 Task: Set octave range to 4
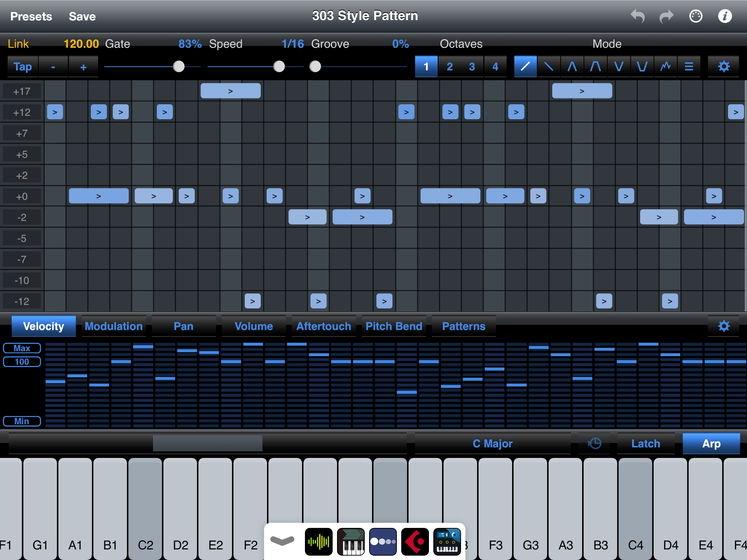point(495,66)
